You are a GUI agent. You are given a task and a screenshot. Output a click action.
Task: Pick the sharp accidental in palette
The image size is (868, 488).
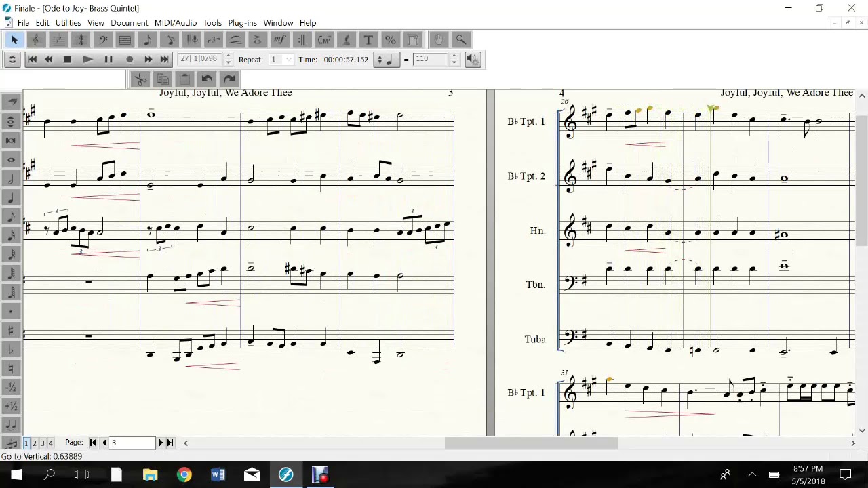11,331
